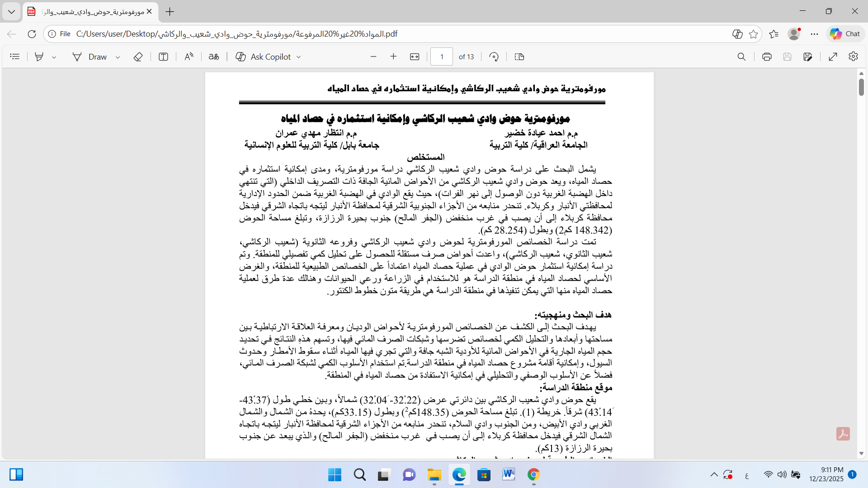Switch page view layout
868x488 pixels.
click(x=519, y=56)
